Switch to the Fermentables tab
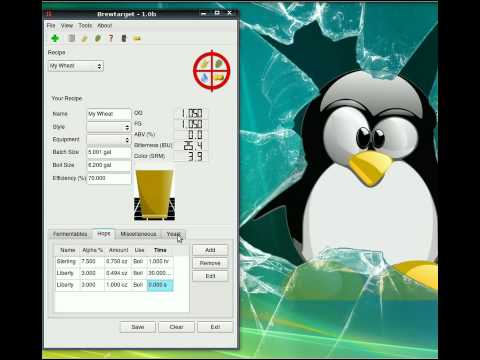The image size is (480, 360). click(x=70, y=234)
